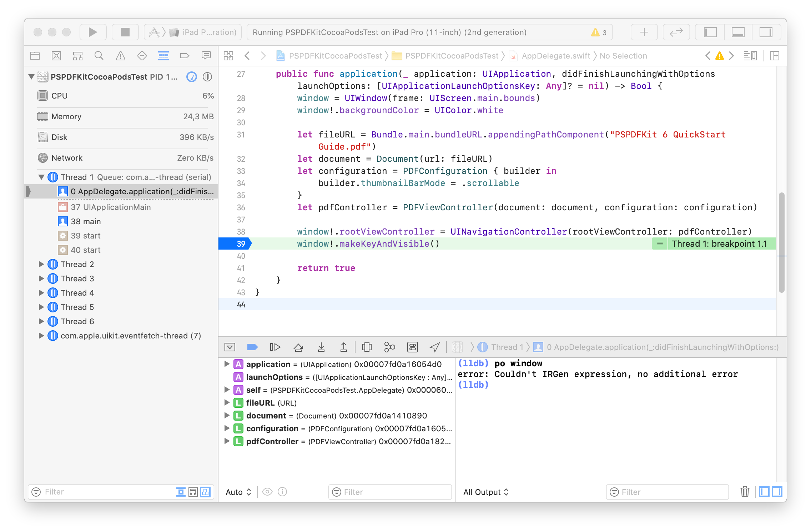Image resolution: width=811 pixels, height=532 pixels.
Task: Clear console with trash icon
Action: (745, 492)
